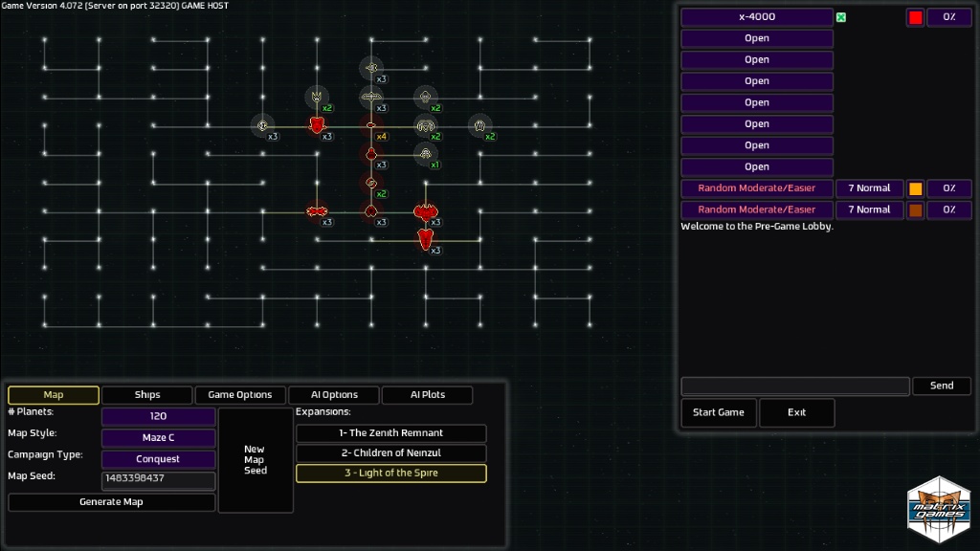This screenshot has width=980, height=551.
Task: Open the fifth Open player slot from the top
Action: (757, 123)
